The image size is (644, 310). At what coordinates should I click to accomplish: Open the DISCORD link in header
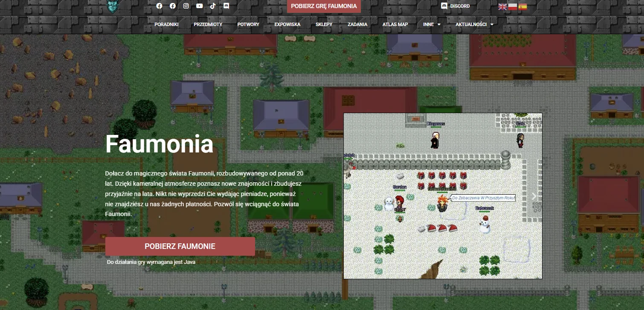click(455, 6)
